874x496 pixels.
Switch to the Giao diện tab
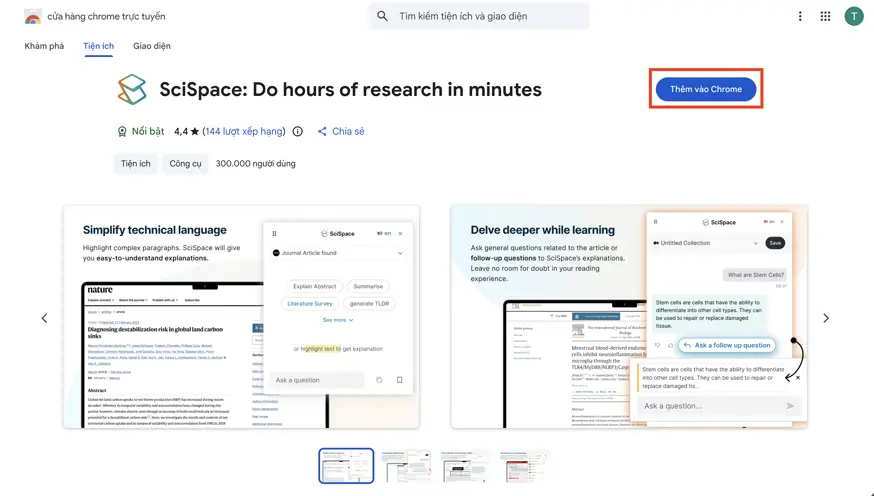click(x=152, y=46)
